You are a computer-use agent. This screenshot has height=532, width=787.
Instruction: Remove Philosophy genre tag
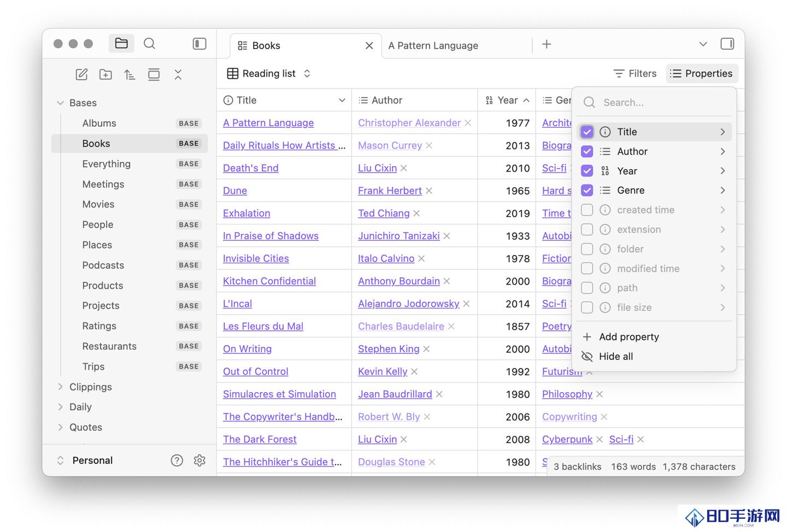pos(600,394)
